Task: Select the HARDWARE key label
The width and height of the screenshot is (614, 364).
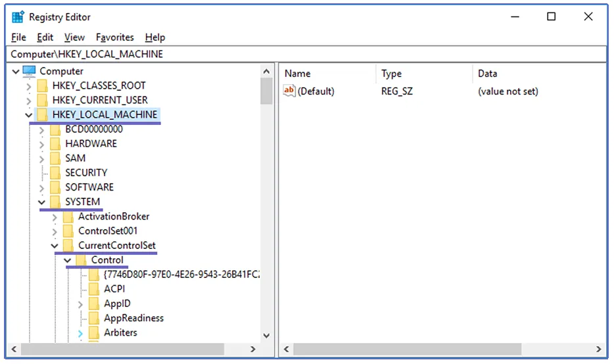Action: [x=91, y=144]
